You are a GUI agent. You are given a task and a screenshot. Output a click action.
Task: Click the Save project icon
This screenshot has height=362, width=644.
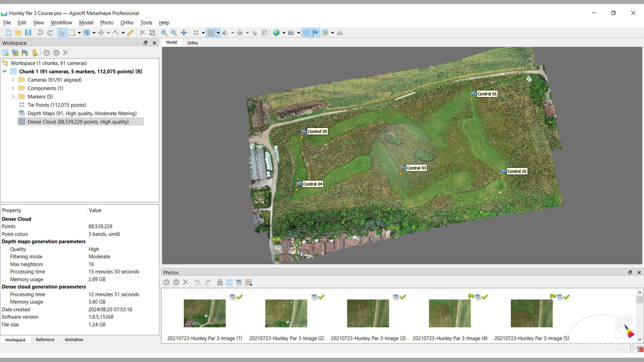(28, 33)
